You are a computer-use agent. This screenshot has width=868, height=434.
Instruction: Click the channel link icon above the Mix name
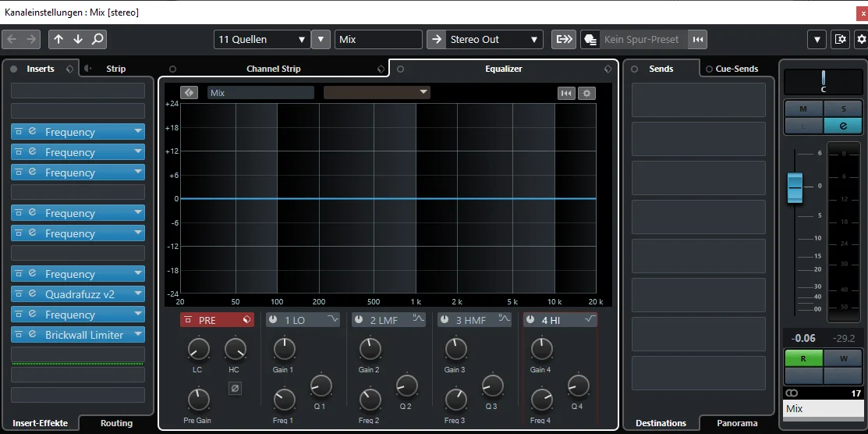pos(791,393)
